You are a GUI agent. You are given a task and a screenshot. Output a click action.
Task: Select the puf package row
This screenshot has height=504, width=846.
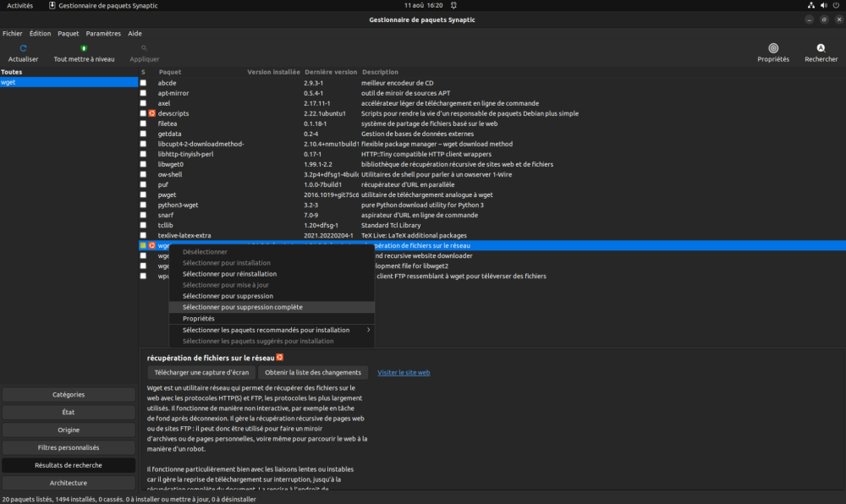coord(492,184)
